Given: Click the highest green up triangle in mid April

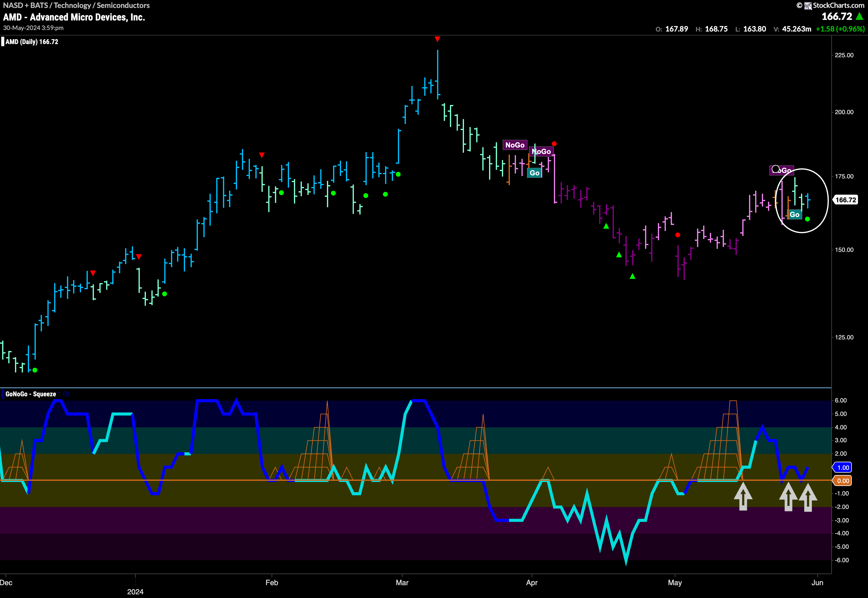Looking at the screenshot, I should [606, 226].
